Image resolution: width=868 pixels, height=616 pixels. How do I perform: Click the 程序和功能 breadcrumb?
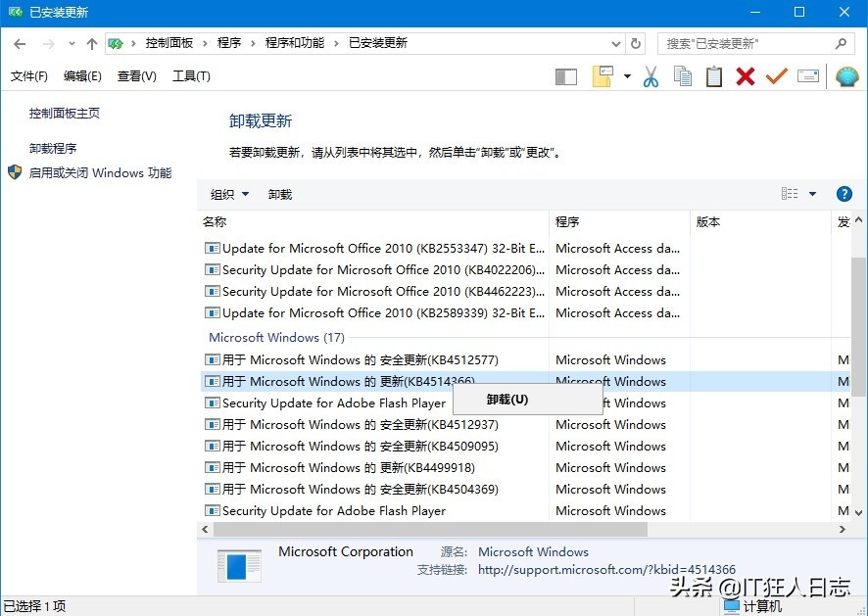click(295, 43)
